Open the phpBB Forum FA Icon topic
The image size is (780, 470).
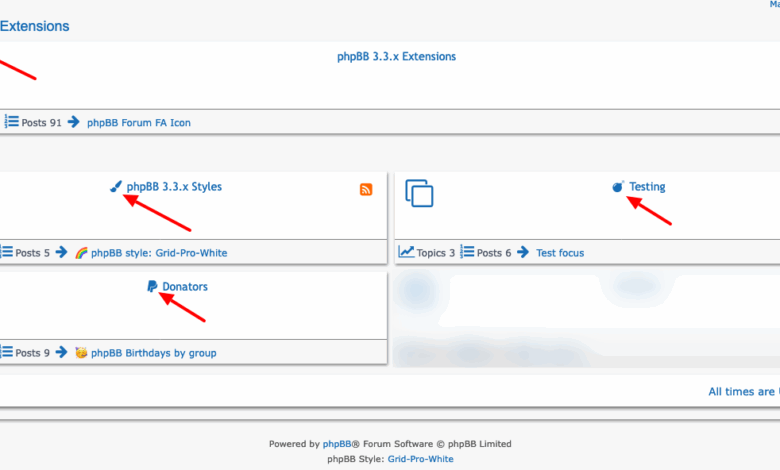point(139,123)
